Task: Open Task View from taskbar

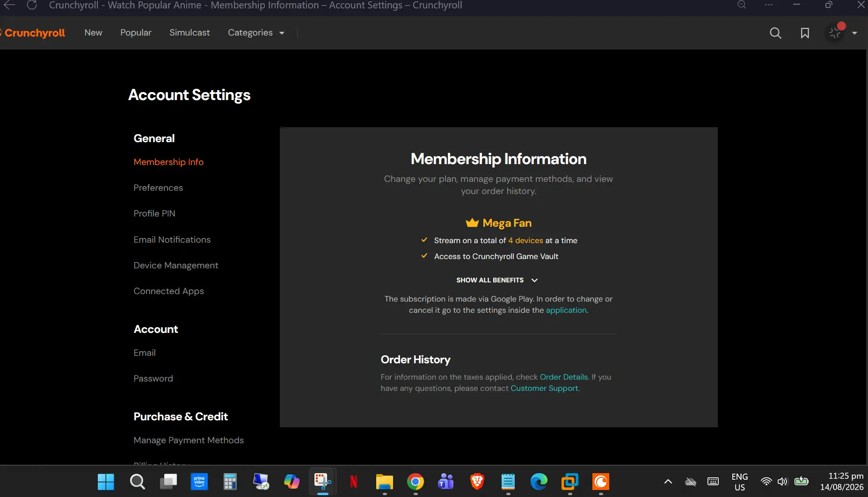Action: click(168, 482)
